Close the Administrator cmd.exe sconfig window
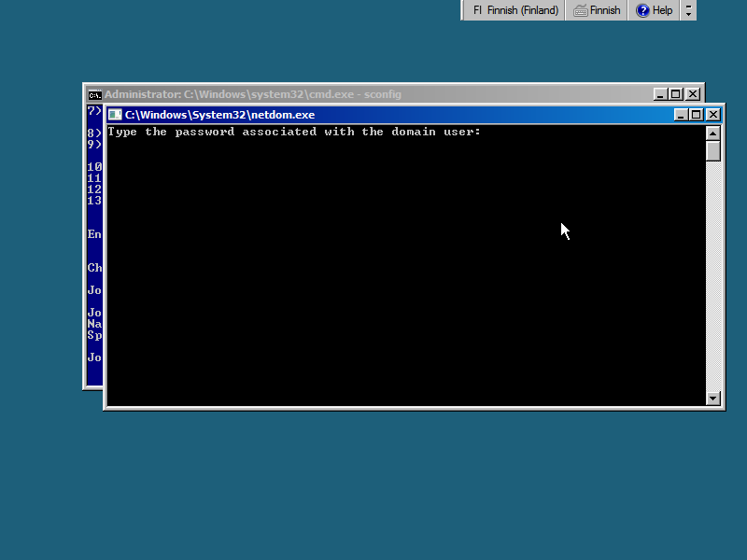This screenshot has width=747, height=560. (x=692, y=94)
